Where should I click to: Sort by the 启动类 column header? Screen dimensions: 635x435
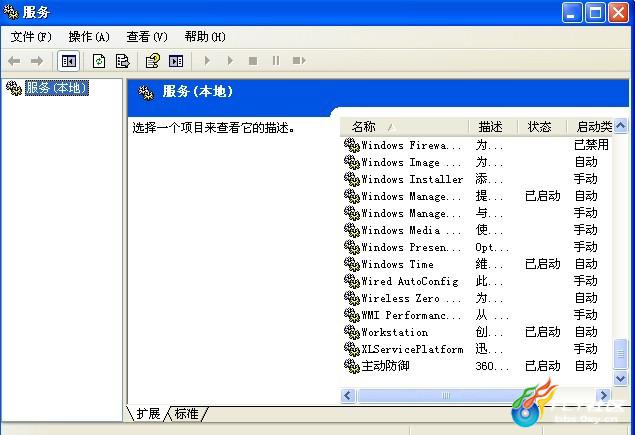pos(590,127)
